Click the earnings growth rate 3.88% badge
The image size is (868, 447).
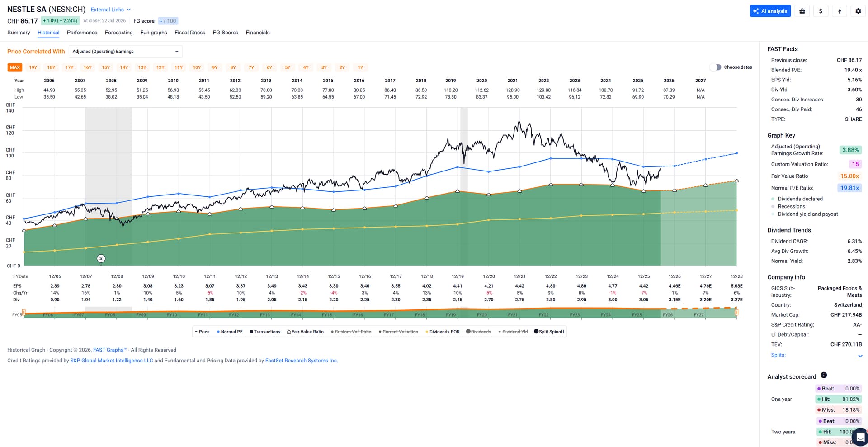(850, 150)
